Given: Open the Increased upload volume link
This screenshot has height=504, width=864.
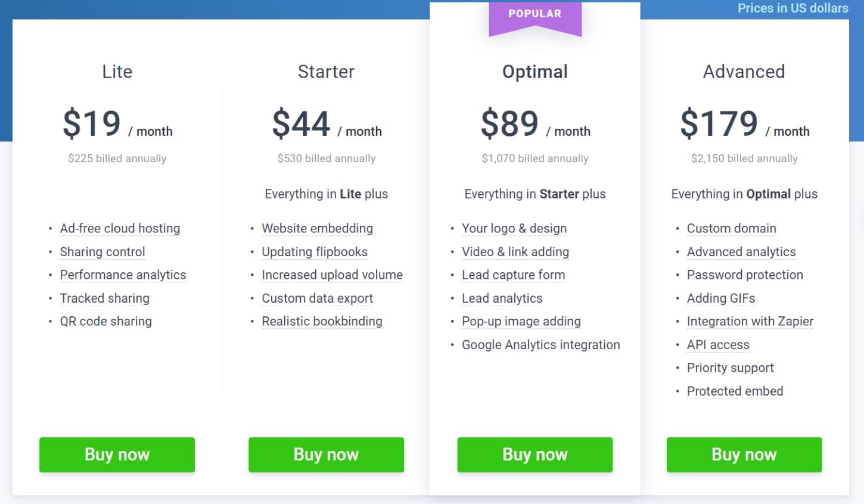Looking at the screenshot, I should coord(332,275).
